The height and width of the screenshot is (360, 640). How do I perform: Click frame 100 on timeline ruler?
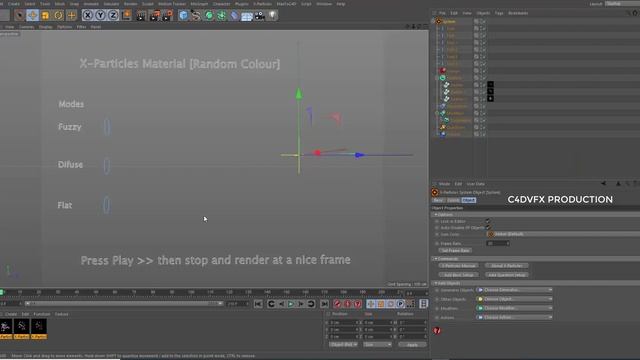[191, 292]
